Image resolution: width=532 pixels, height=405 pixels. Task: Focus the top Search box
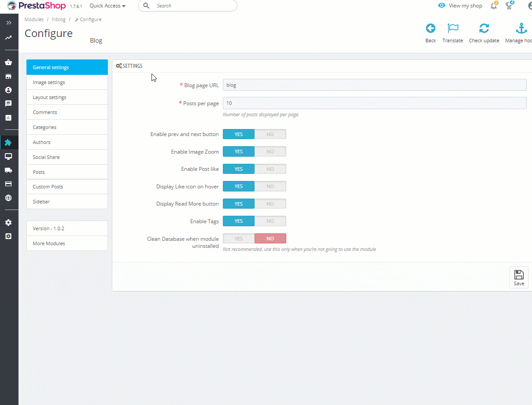click(188, 6)
